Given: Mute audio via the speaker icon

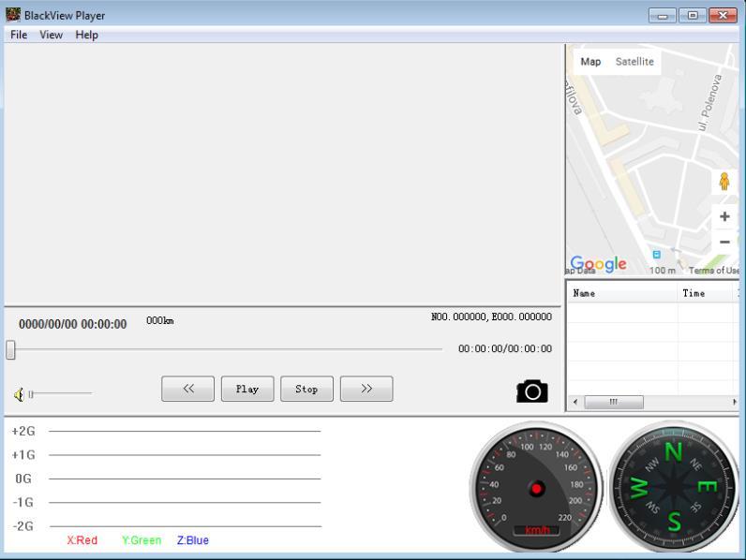Looking at the screenshot, I should pos(19,394).
